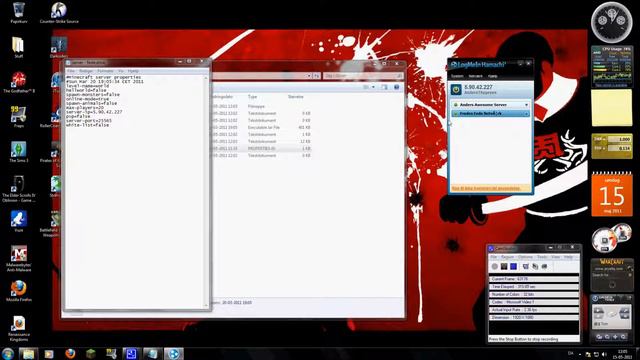Click the Notepad vertical scrollbar

206,191
